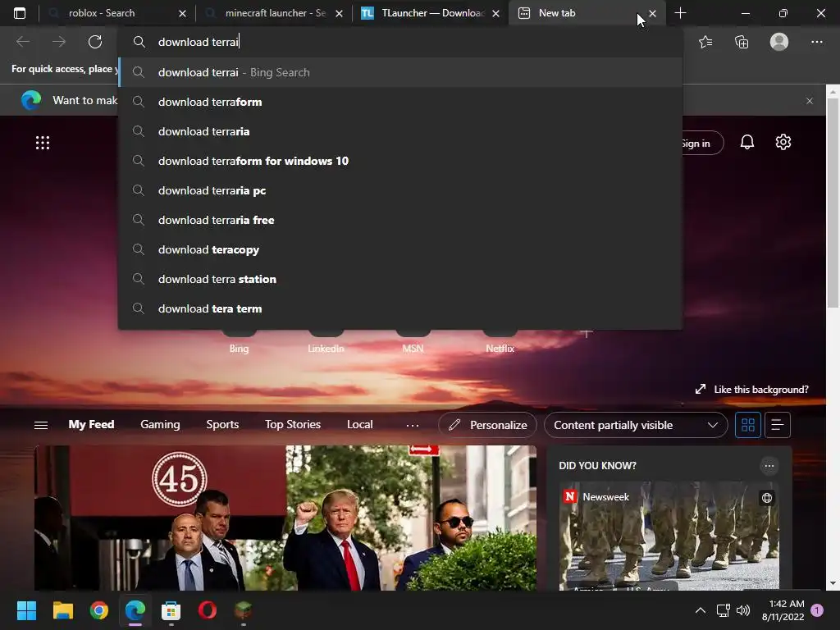This screenshot has height=630, width=840.
Task: Open the MSN quick link
Action: [x=413, y=342]
